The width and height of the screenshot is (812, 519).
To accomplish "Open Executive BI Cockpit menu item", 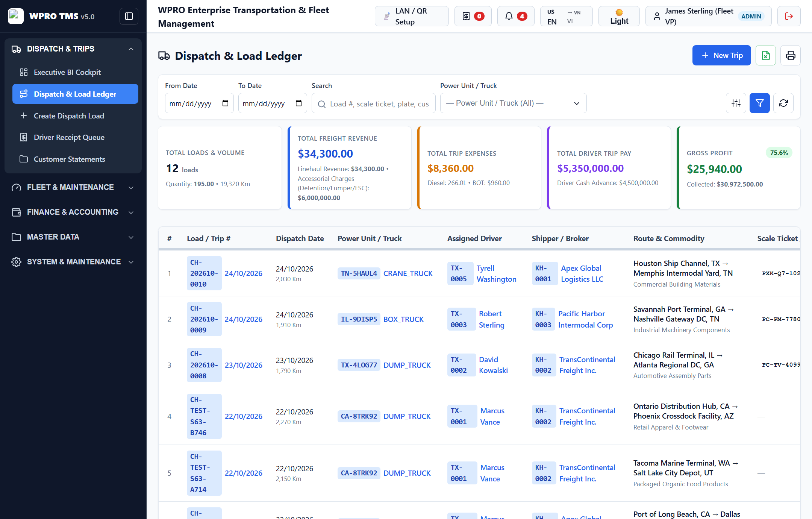I will pos(75,72).
